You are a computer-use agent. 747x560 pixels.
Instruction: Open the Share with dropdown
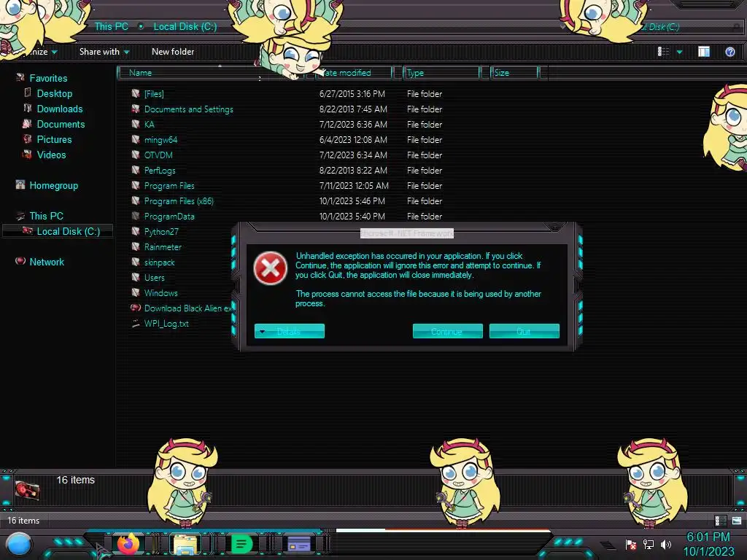(104, 52)
